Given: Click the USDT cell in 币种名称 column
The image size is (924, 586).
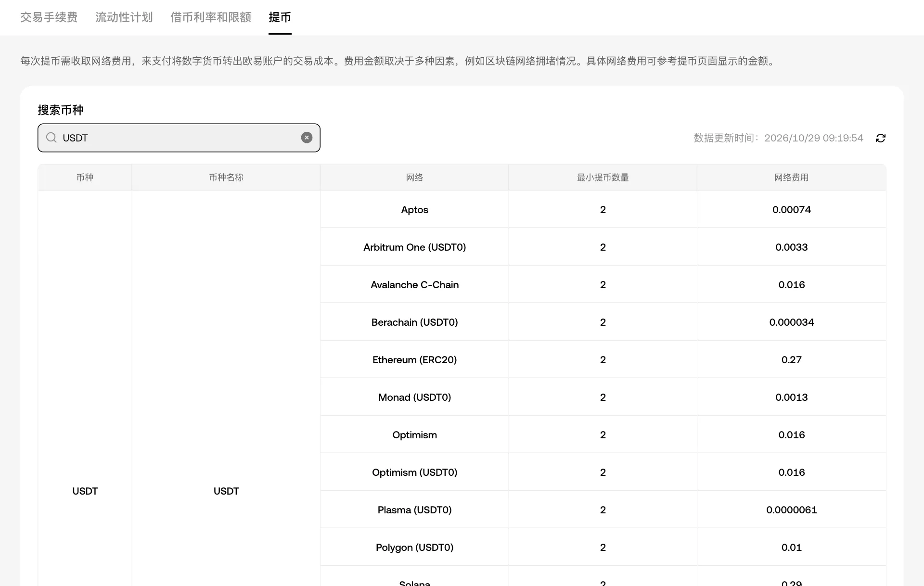Looking at the screenshot, I should (226, 491).
